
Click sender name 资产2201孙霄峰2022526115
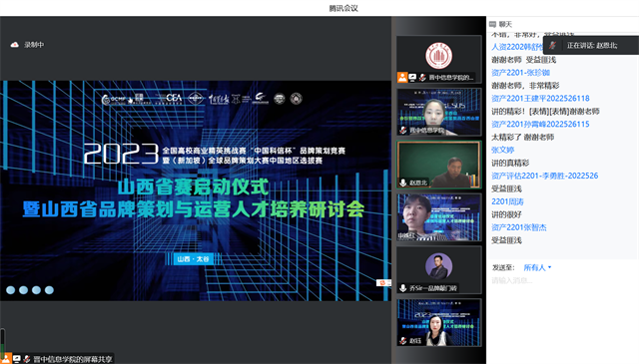(x=540, y=125)
